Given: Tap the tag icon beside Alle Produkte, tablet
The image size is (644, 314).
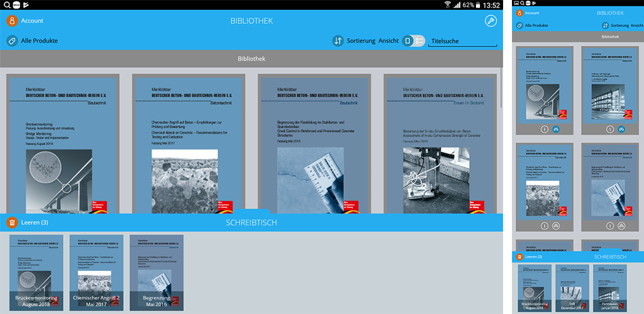Looking at the screenshot, I should (x=12, y=41).
